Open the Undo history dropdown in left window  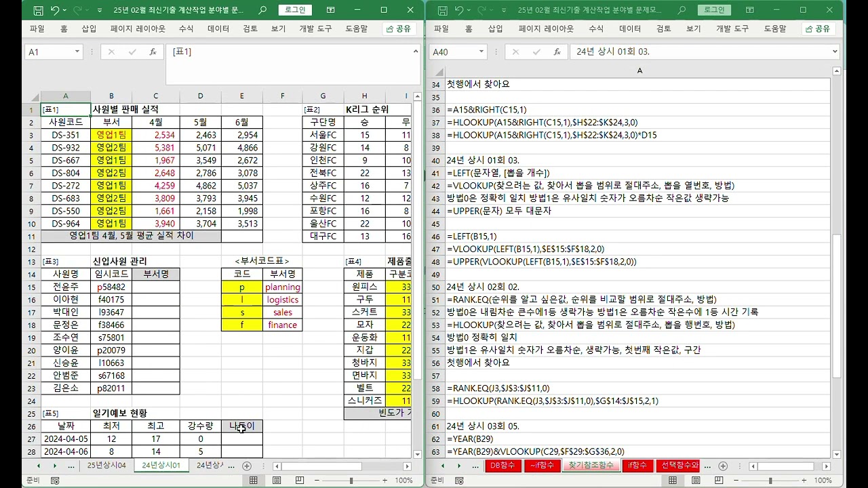click(x=65, y=10)
